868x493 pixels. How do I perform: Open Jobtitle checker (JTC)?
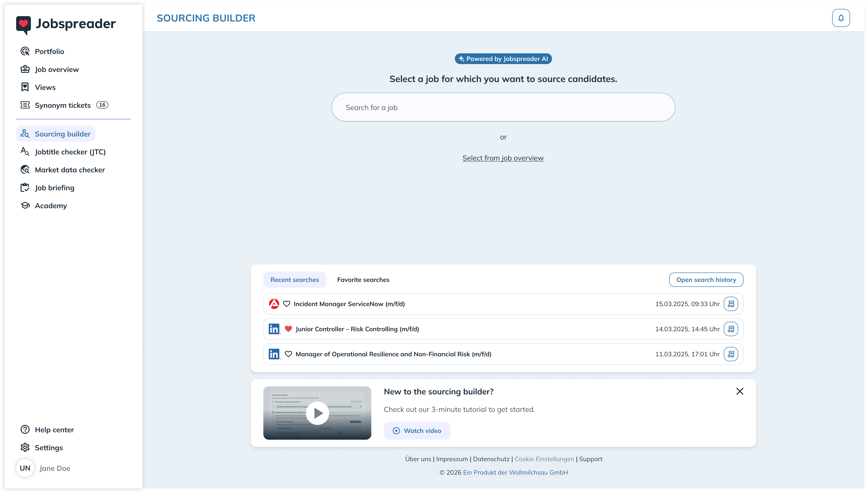(70, 152)
